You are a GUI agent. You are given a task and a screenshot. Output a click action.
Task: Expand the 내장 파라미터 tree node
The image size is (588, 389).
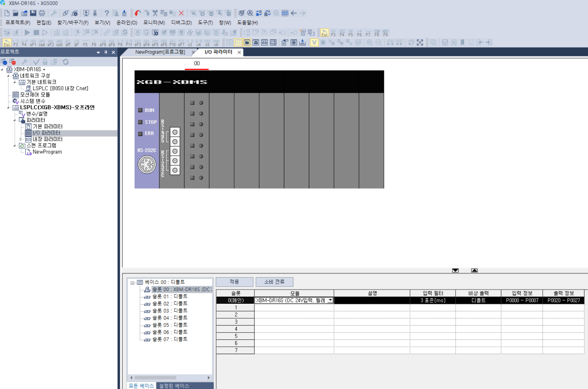21,139
